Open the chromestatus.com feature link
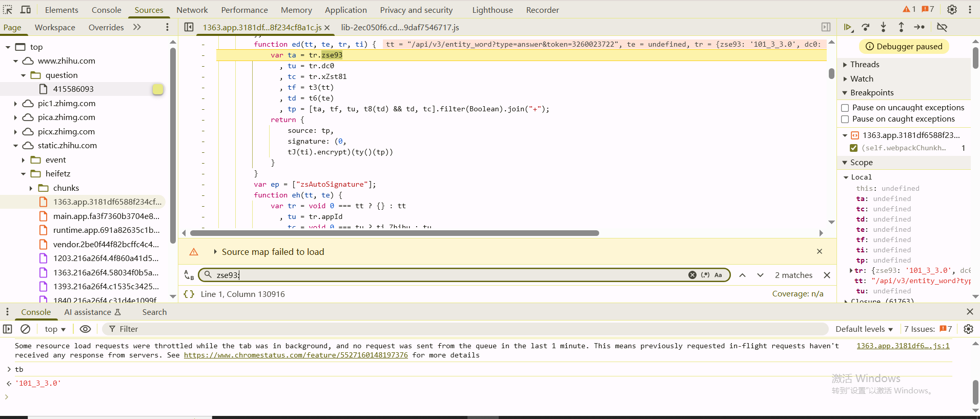 click(x=296, y=355)
